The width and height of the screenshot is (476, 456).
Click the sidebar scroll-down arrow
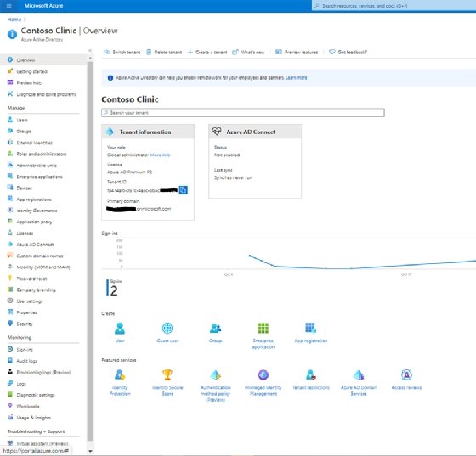(x=90, y=451)
